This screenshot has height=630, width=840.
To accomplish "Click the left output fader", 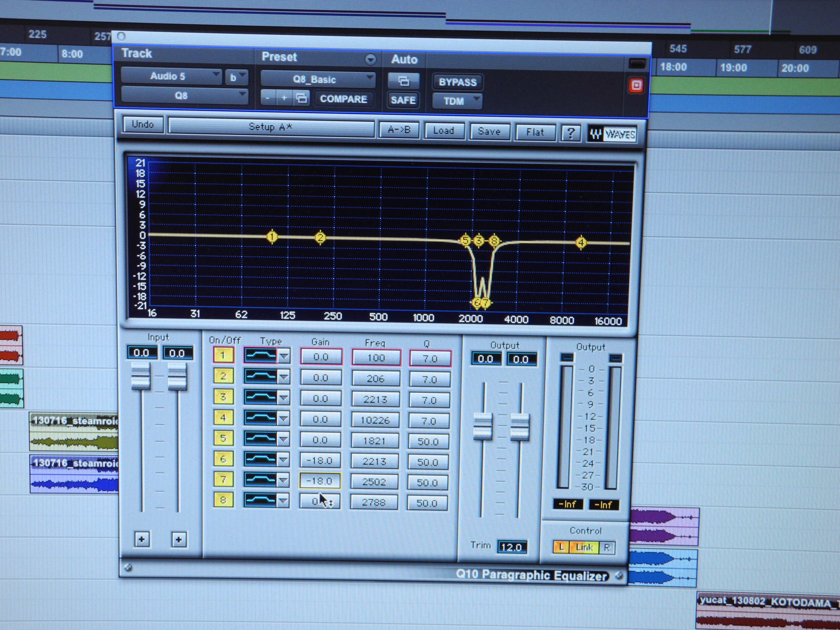I will [x=483, y=427].
